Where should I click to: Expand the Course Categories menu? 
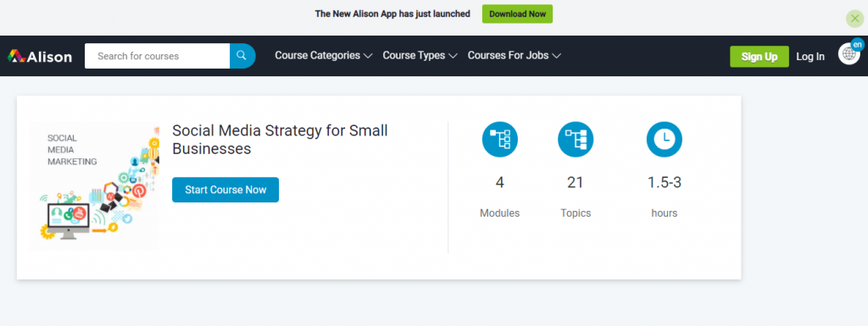323,56
